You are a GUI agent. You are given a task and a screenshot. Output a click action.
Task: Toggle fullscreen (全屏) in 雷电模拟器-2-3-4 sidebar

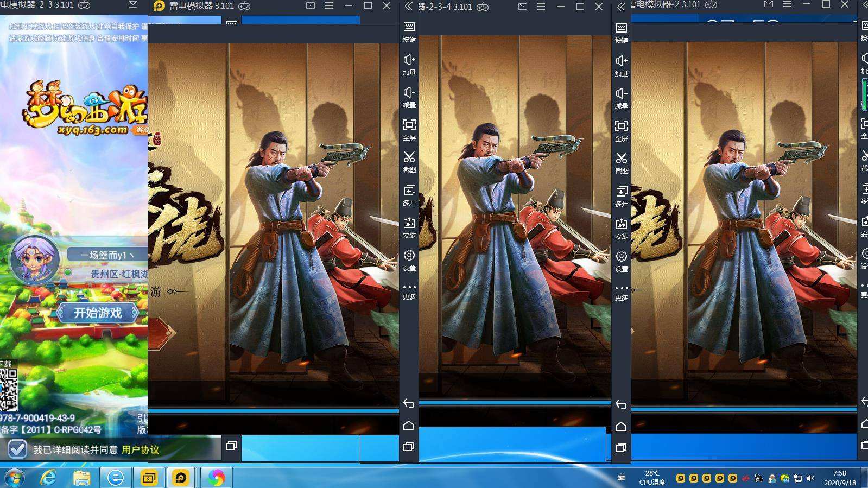coord(621,130)
